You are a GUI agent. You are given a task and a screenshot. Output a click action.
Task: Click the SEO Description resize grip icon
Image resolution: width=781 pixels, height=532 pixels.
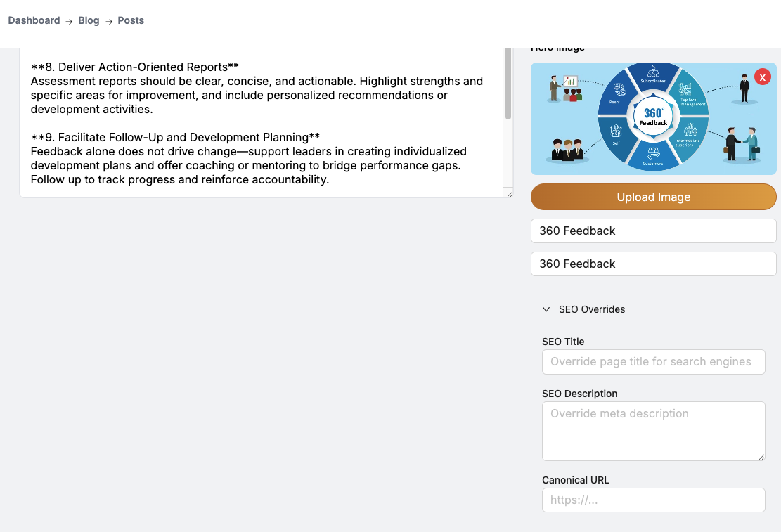(x=761, y=457)
